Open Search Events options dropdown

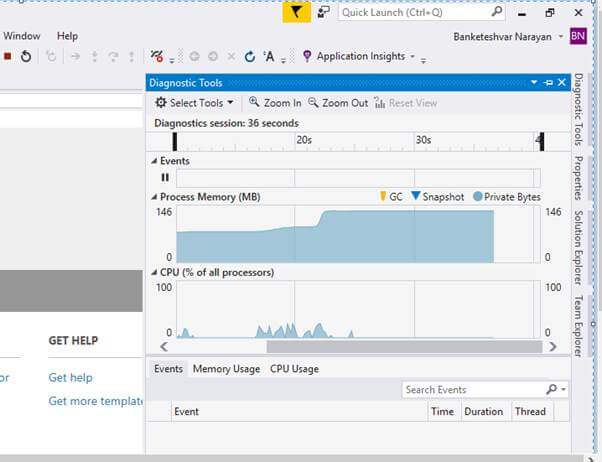[x=563, y=389]
